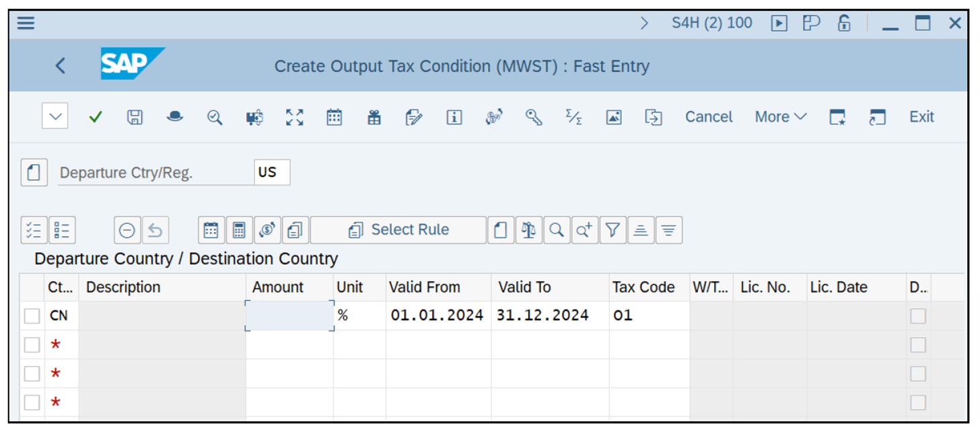Click the Cancel button in the toolbar
Image resolution: width=980 pixels, height=430 pixels.
[708, 116]
